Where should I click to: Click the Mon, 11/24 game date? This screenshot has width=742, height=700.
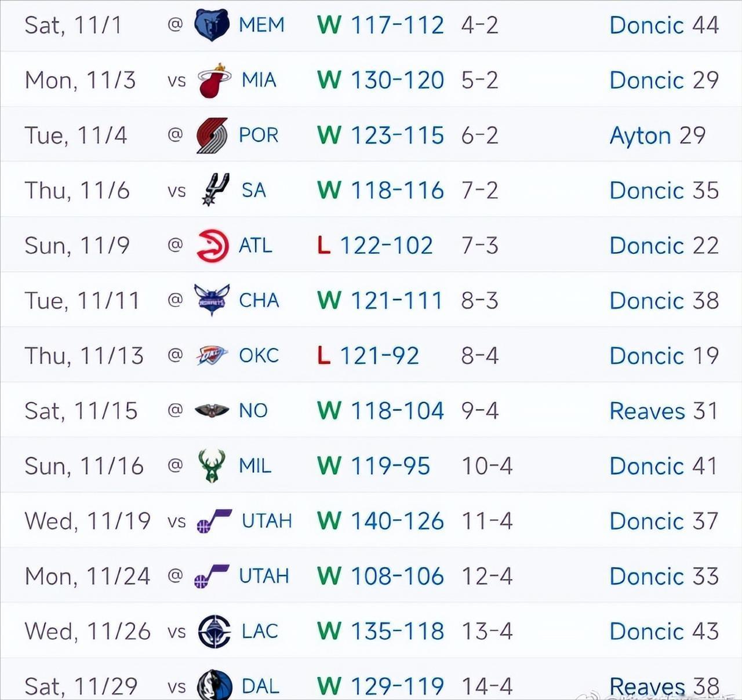tap(87, 576)
